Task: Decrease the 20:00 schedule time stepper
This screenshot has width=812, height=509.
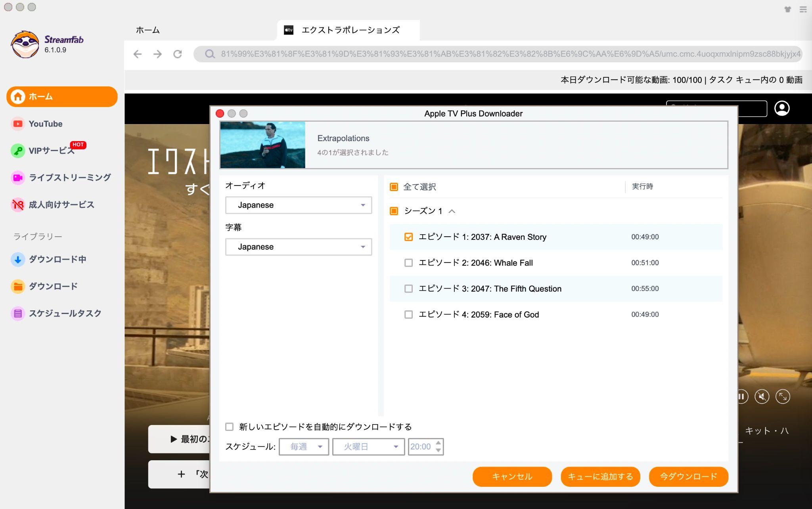Action: click(438, 450)
